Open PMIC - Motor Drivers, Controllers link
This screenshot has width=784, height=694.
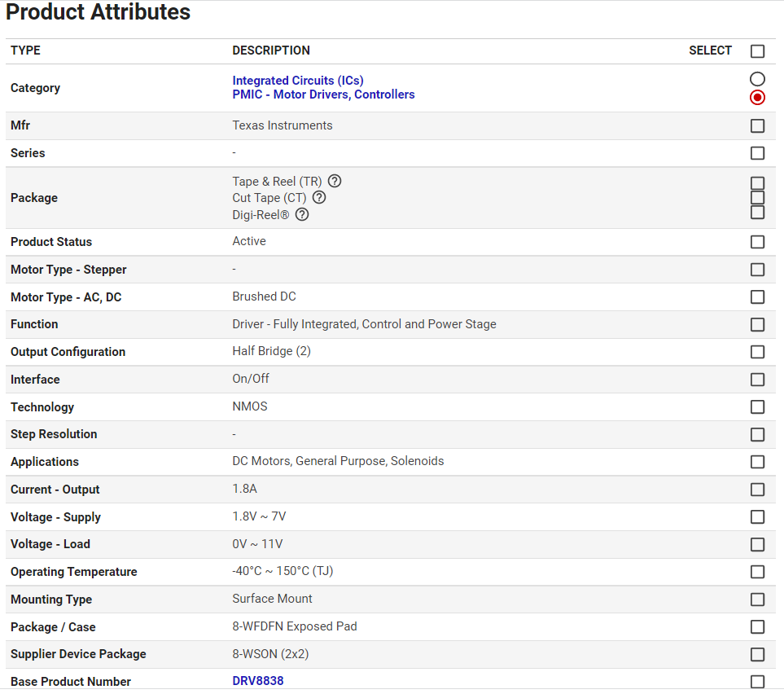point(323,94)
